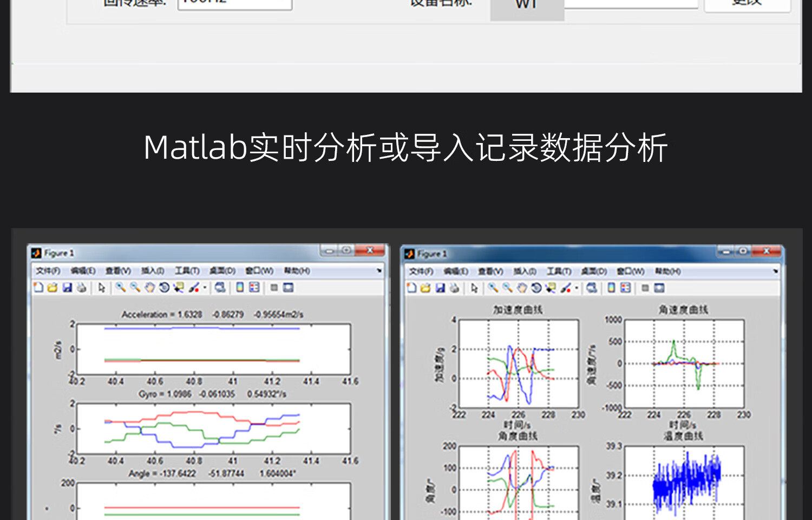Print the figure from the left window toolbar
Image resolution: width=812 pixels, height=520 pixels.
[x=82, y=288]
